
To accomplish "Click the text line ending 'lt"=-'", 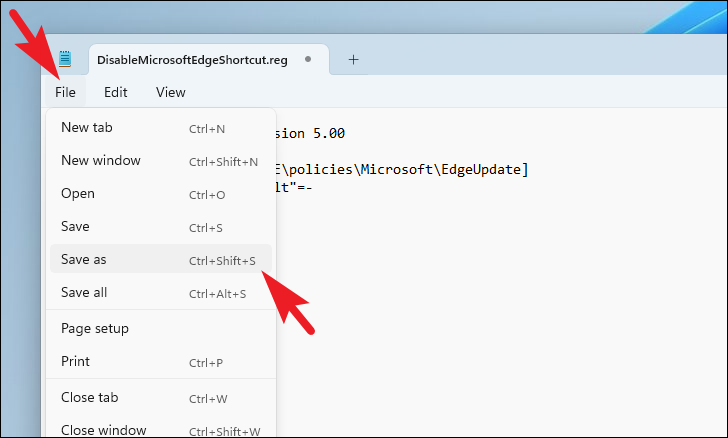I will 295,187.
